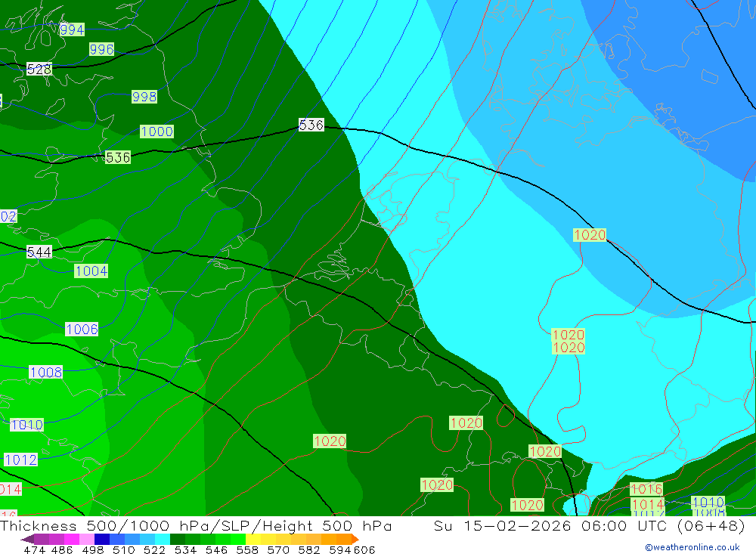Click the 1004 isobar label

pyautogui.click(x=91, y=271)
